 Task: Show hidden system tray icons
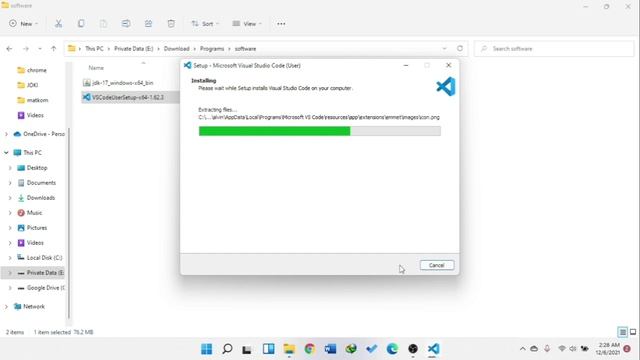[522, 349]
